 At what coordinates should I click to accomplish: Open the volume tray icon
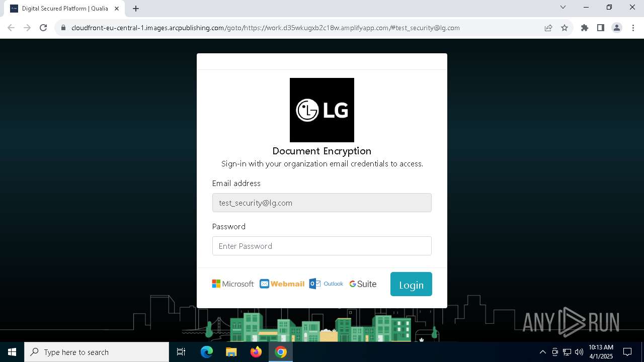tap(579, 352)
